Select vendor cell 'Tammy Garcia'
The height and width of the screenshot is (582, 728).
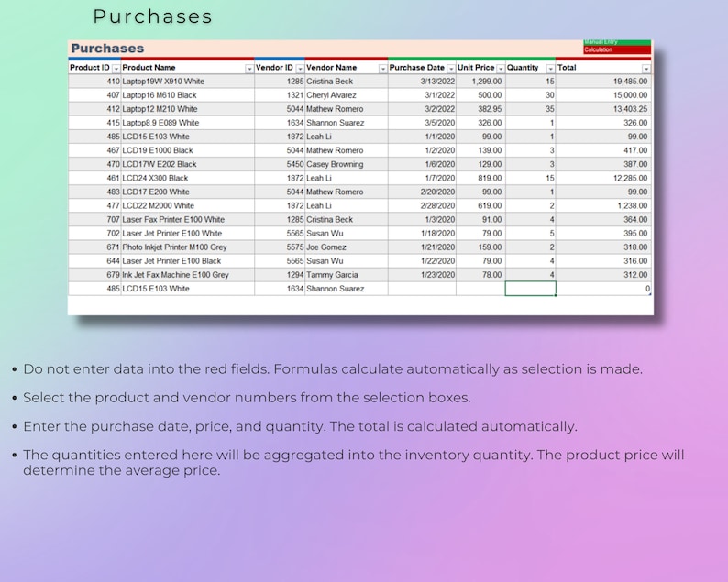click(347, 275)
